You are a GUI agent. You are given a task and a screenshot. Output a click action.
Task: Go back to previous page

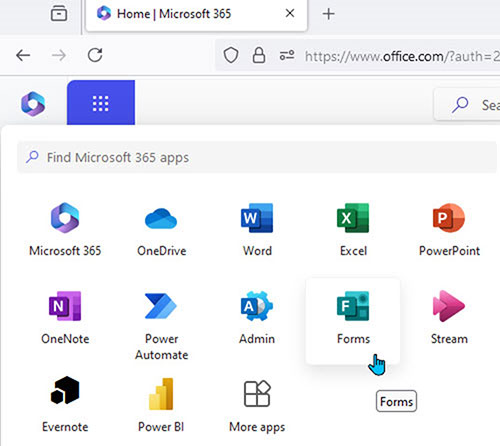(x=23, y=55)
